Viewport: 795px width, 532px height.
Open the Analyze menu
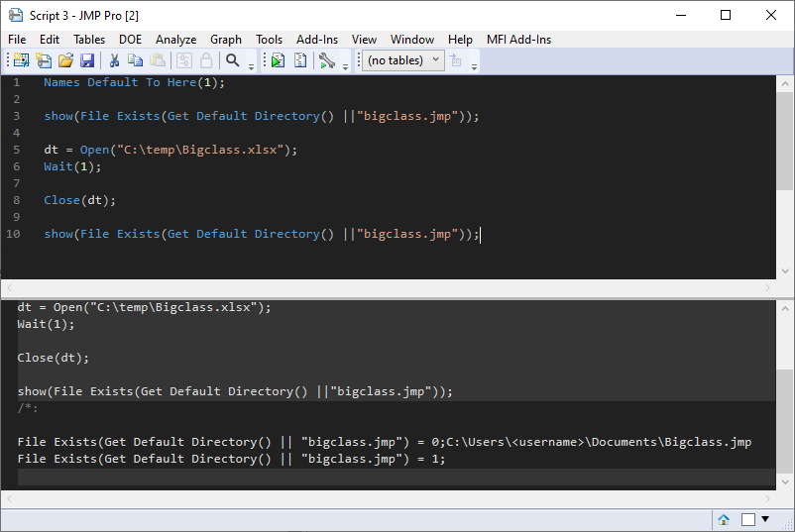click(x=175, y=40)
